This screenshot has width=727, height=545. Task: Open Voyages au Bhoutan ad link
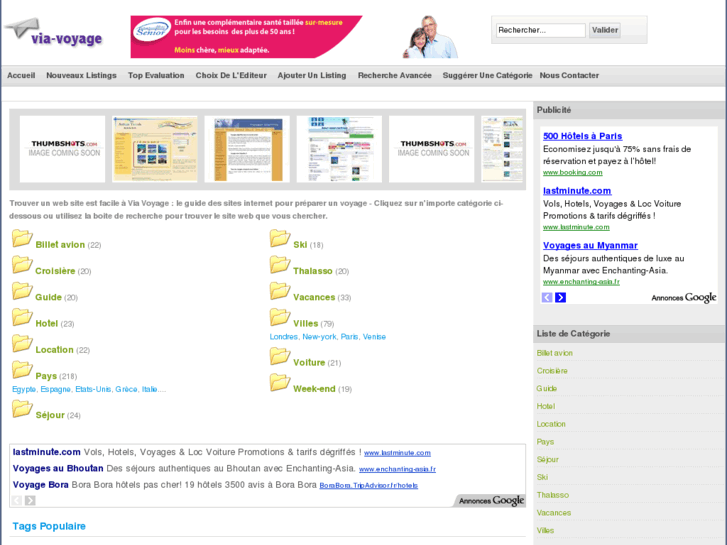point(58,468)
